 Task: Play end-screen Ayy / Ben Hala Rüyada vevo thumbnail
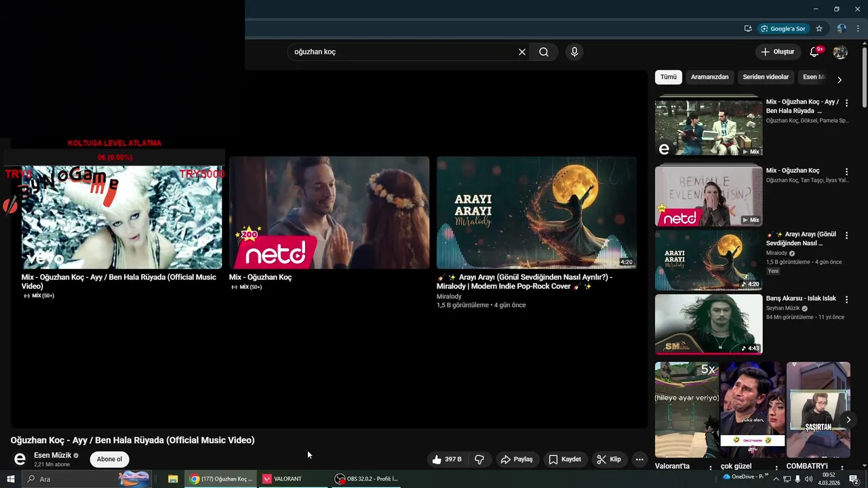121,217
